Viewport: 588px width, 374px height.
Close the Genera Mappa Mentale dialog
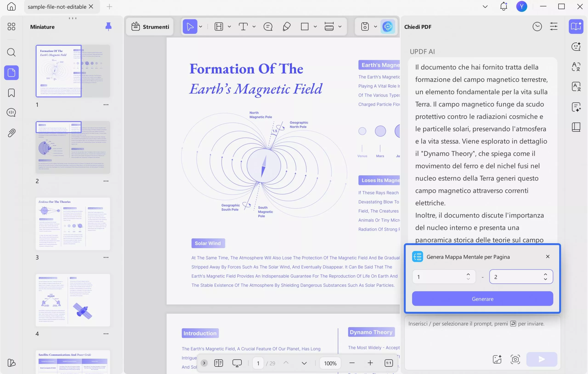coord(548,257)
